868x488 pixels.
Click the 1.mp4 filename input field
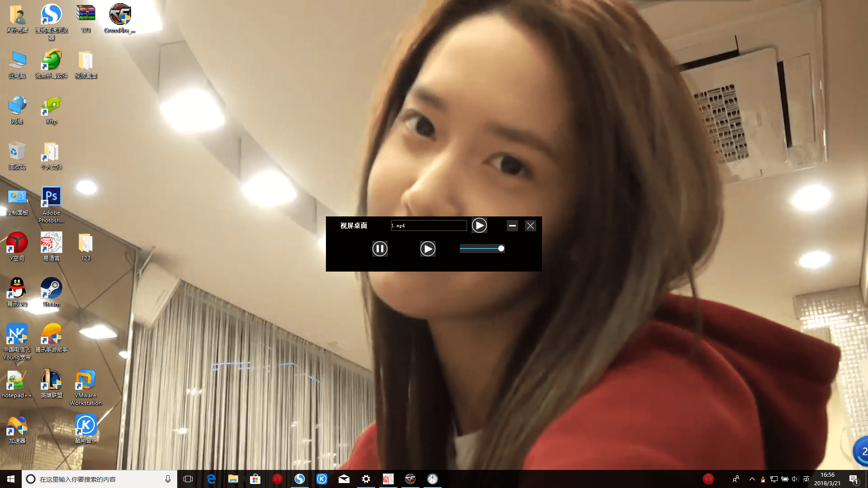click(x=429, y=225)
